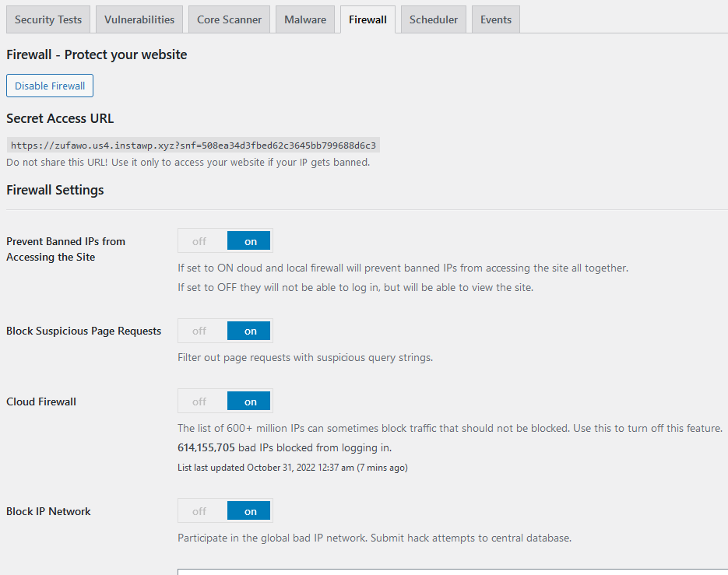Click 'on' side of Cloud Firewall toggle
This screenshot has height=575, width=728.
249,401
